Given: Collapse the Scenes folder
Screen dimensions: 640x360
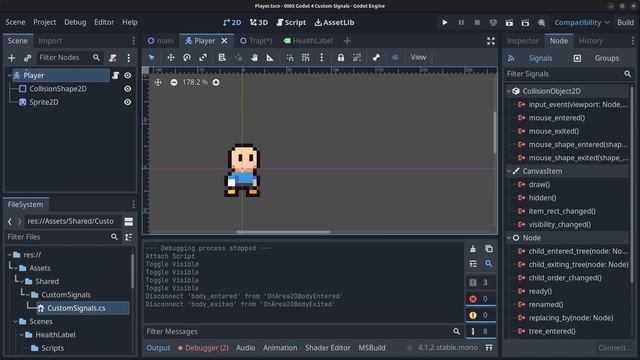Looking at the screenshot, I should coord(16,322).
